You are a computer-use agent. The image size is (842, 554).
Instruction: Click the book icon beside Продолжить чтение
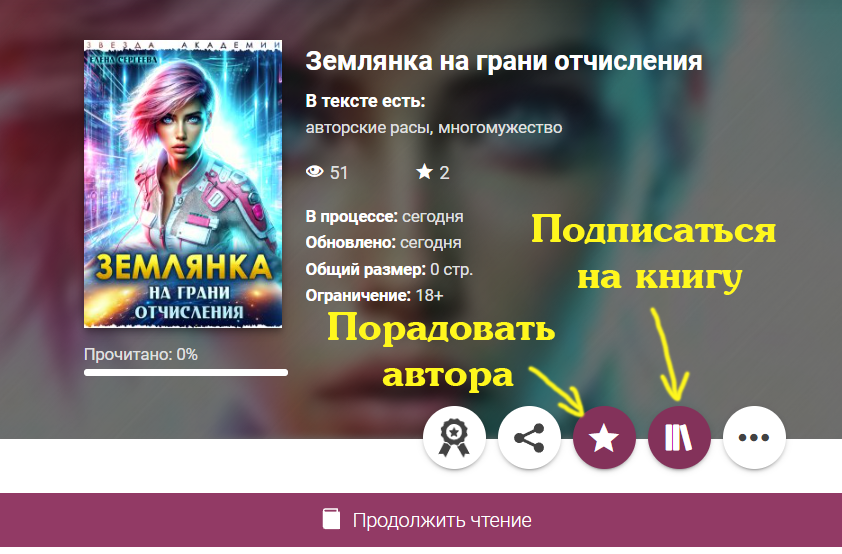click(331, 520)
